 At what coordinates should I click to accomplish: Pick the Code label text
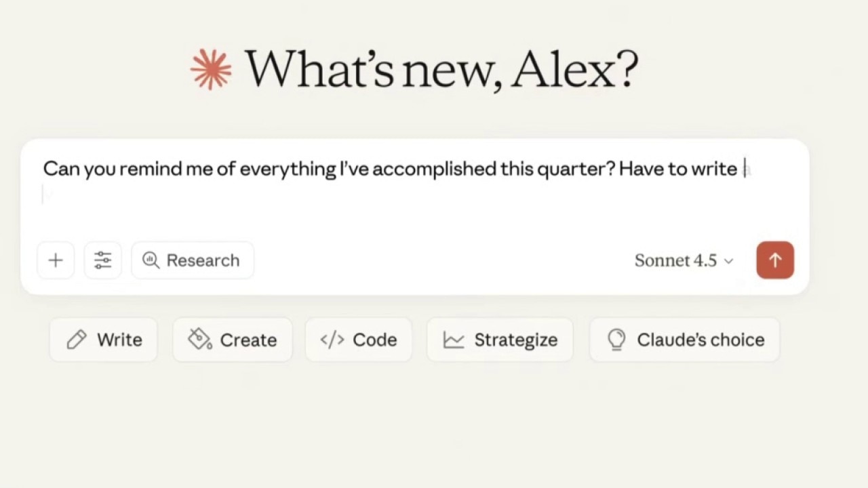374,340
